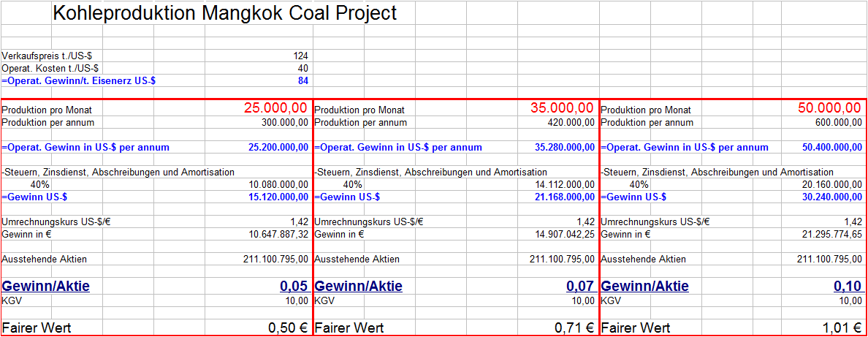Select the Operat. Kosten value 40 cell

click(302, 68)
